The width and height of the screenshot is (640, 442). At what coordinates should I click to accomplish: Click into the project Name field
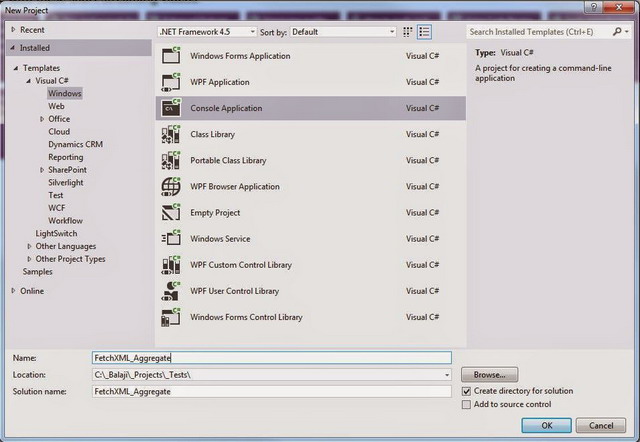click(x=272, y=358)
